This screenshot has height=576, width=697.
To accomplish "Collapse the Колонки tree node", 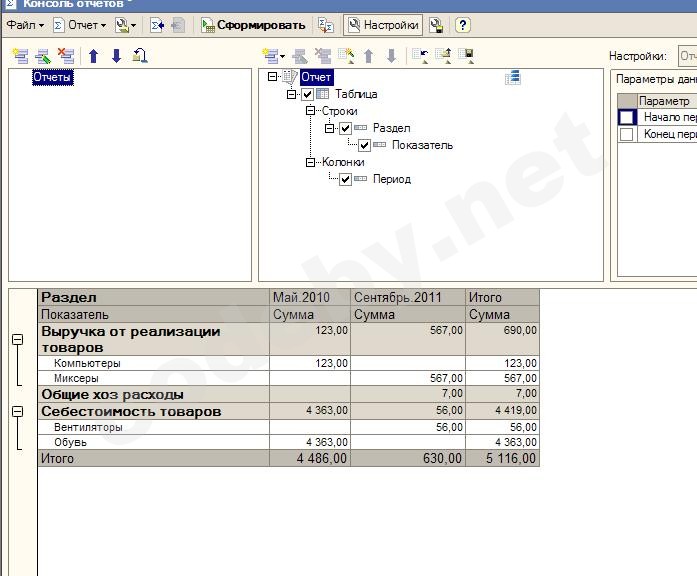I will click(x=310, y=162).
